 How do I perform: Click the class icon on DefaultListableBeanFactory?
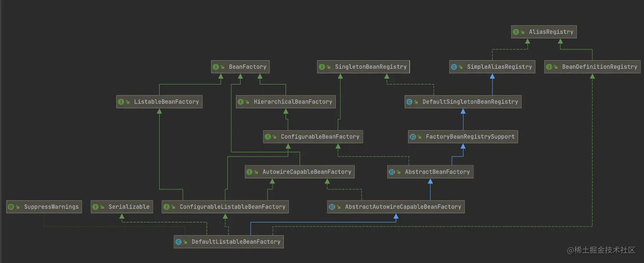click(x=178, y=242)
